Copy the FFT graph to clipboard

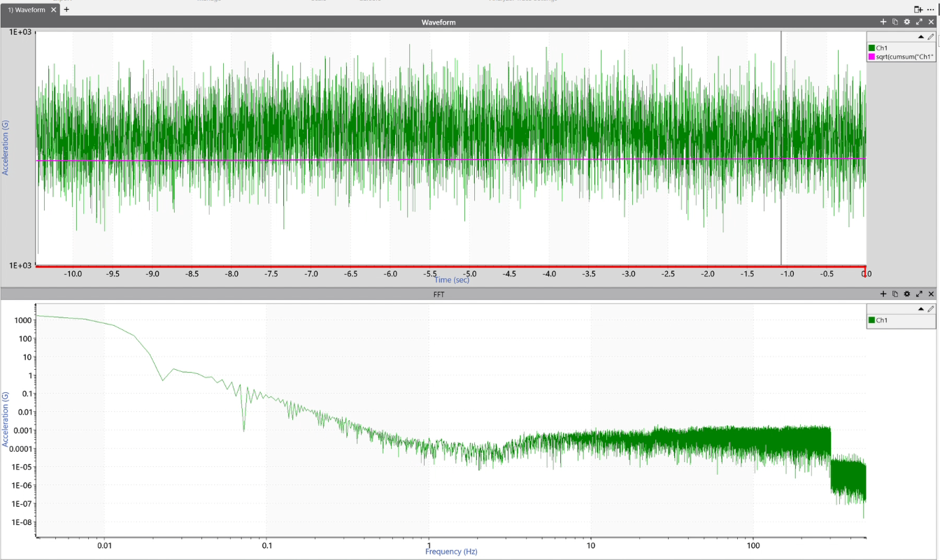pyautogui.click(x=895, y=294)
